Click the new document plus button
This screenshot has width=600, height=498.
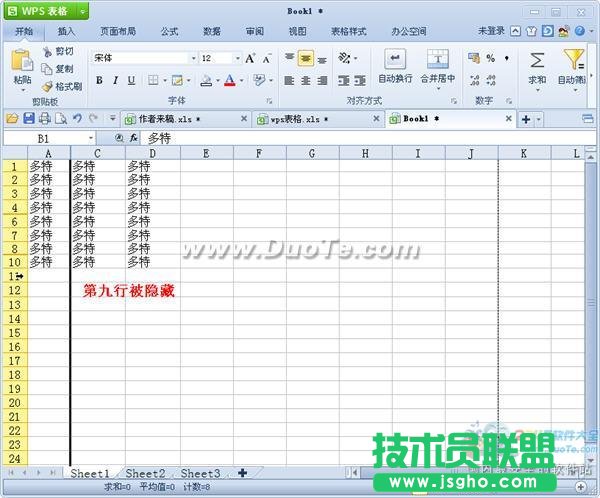(526, 119)
